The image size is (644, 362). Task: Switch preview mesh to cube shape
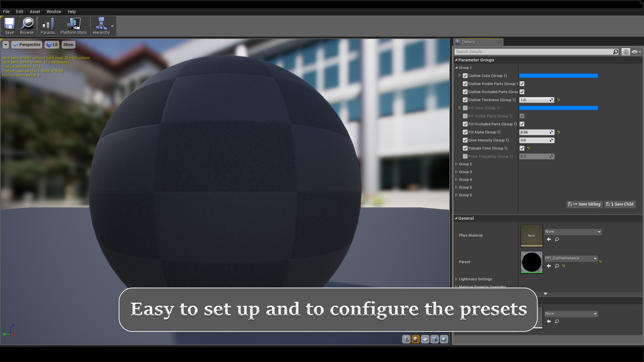[434, 339]
